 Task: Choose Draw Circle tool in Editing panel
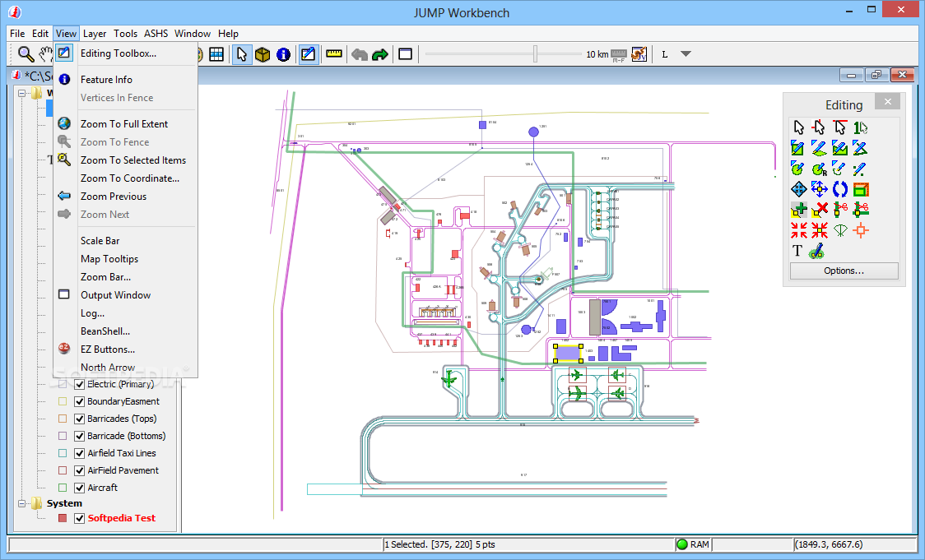pos(797,169)
